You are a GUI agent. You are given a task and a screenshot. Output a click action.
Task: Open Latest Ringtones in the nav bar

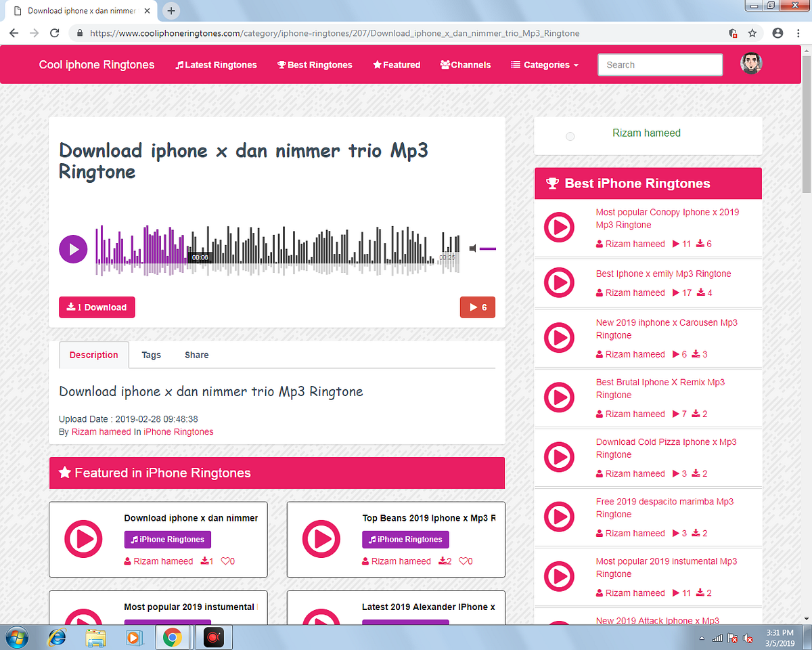point(217,65)
